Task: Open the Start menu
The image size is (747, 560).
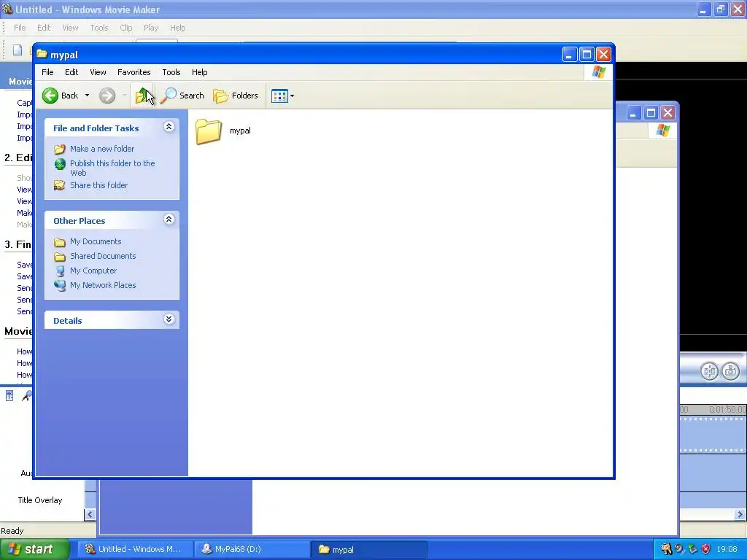Action: (35, 549)
